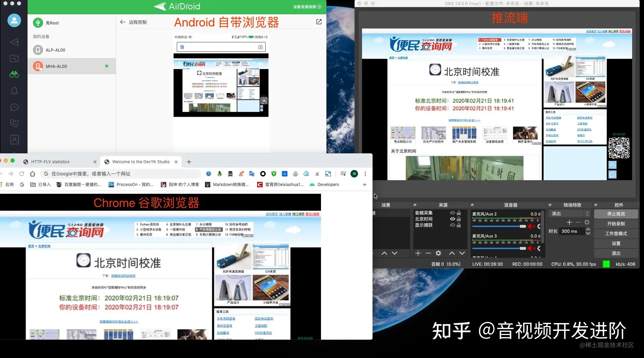
Task: Hide the 北京时间 source with its eye toggle
Action: pos(452,219)
